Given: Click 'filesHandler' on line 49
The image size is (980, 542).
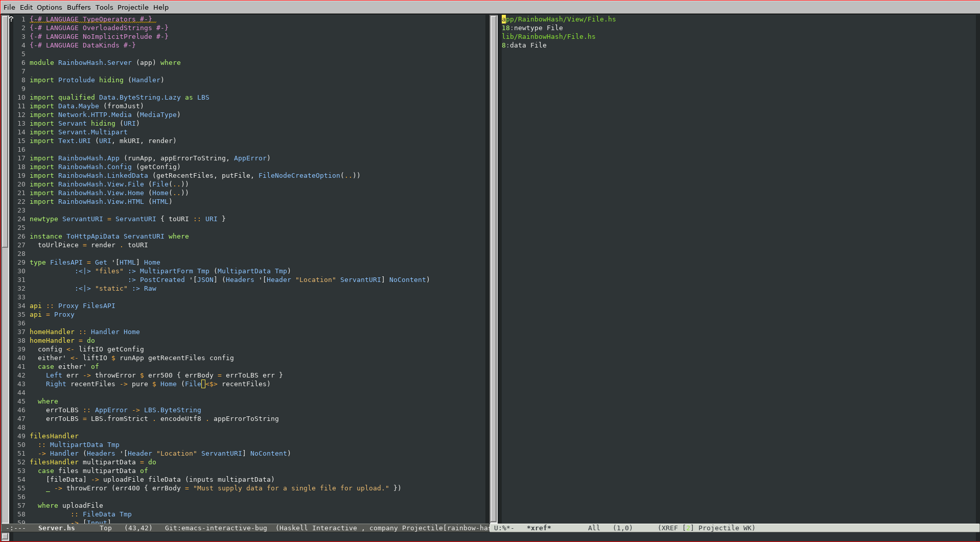Looking at the screenshot, I should coord(54,436).
